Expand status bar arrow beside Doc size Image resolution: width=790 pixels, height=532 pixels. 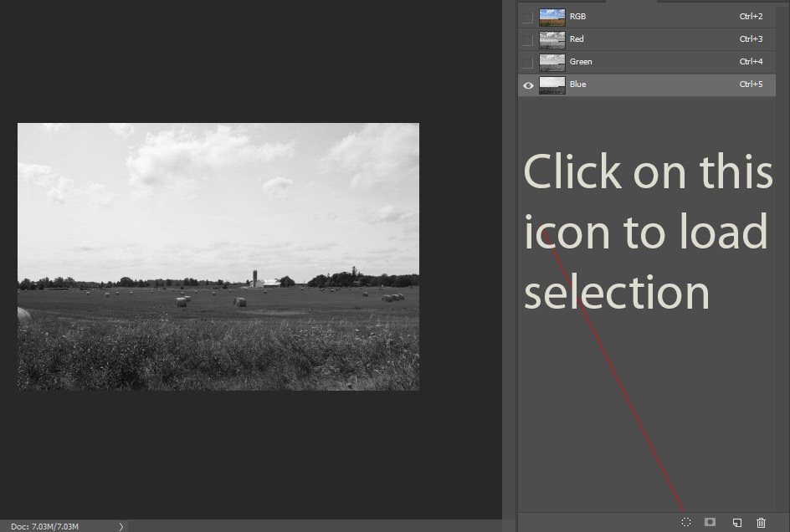coord(121,526)
